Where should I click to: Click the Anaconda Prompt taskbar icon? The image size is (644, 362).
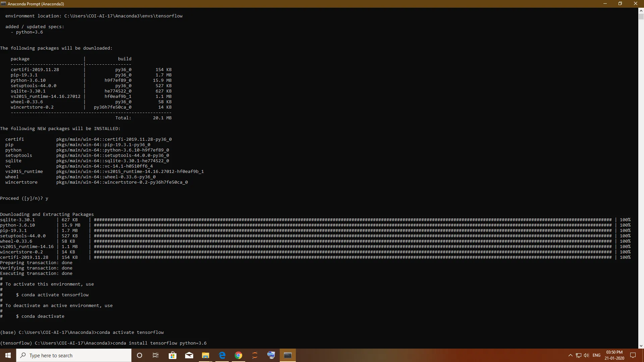coord(288,355)
